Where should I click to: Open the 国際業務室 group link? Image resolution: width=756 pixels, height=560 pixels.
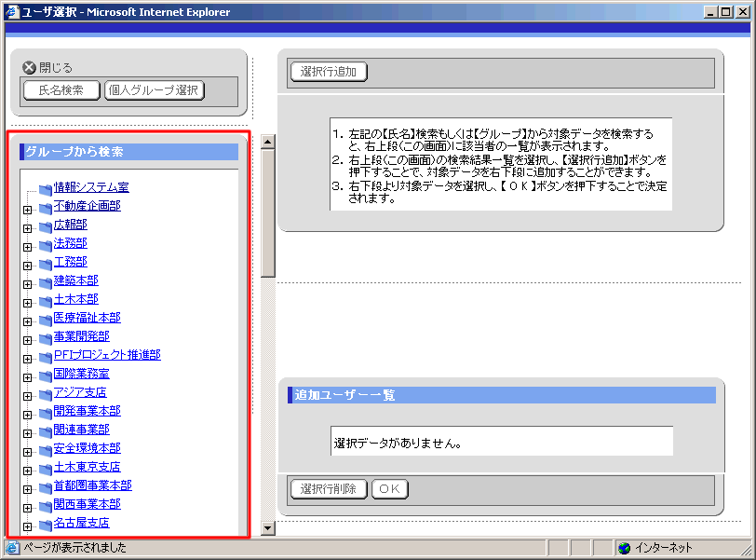click(x=82, y=374)
